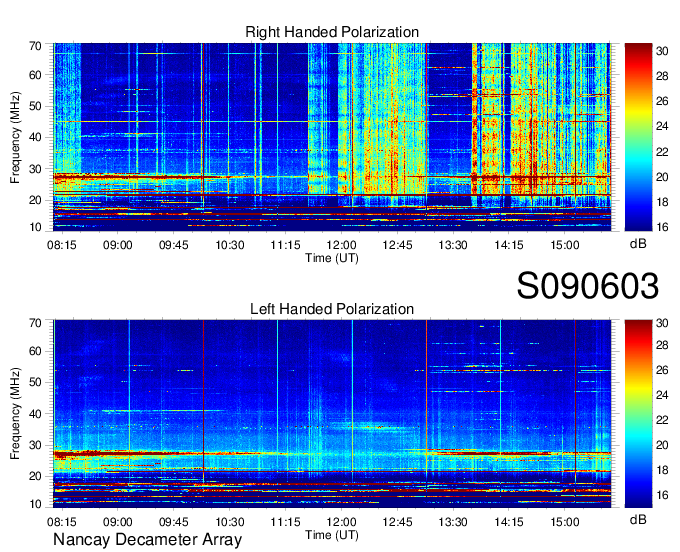
Task: Click the 09:45 tick on upper time axis
Action: pyautogui.click(x=173, y=245)
